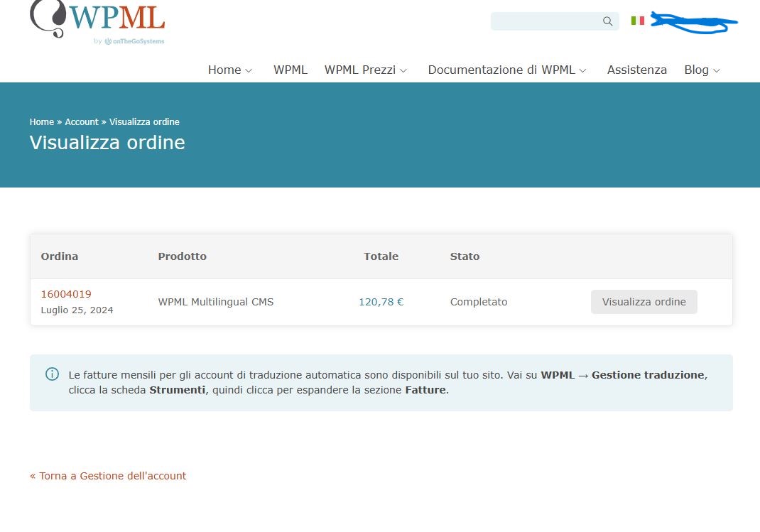This screenshot has width=760, height=532.
Task: Open the Home menu item
Action: [x=224, y=70]
